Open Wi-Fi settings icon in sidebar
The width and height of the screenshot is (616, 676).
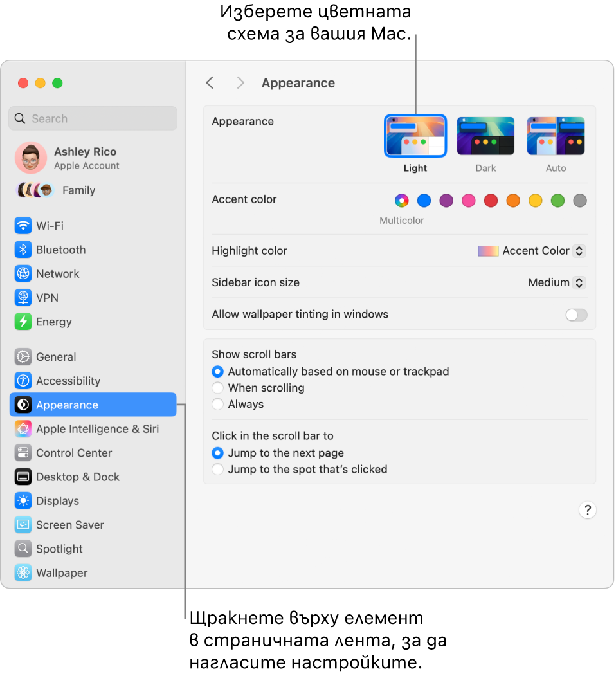pyautogui.click(x=23, y=226)
